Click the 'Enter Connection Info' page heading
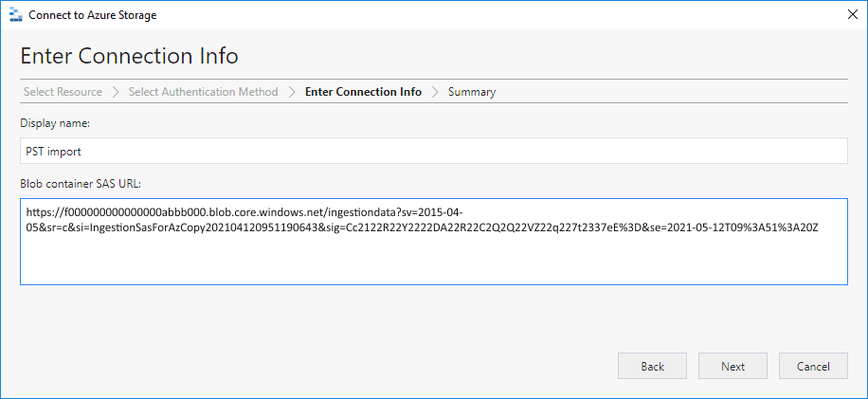 pos(129,55)
